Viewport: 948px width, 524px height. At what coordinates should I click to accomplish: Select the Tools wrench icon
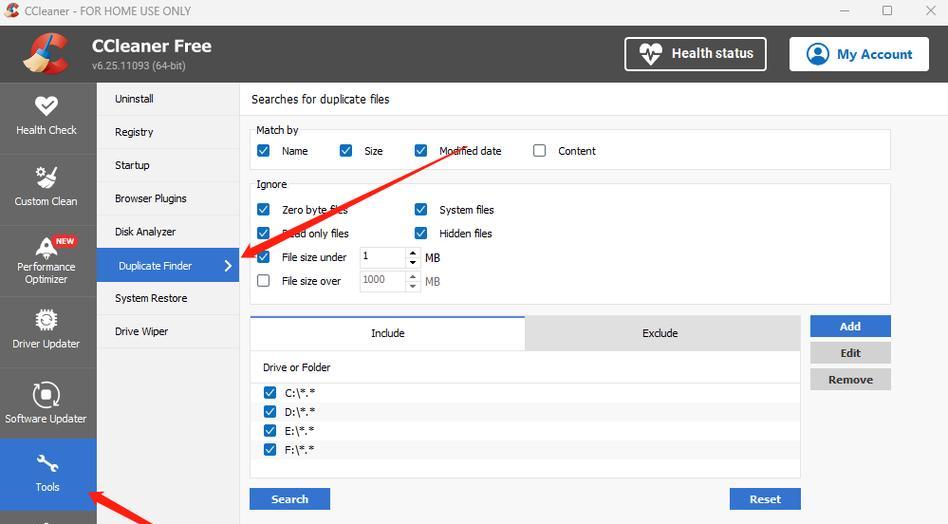tap(47, 464)
